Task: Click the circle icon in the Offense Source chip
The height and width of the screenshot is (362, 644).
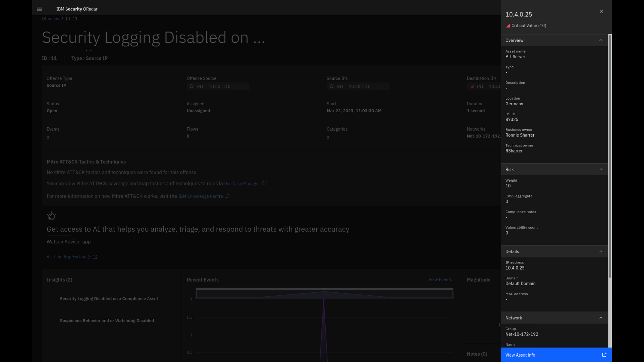Action: 192,86
